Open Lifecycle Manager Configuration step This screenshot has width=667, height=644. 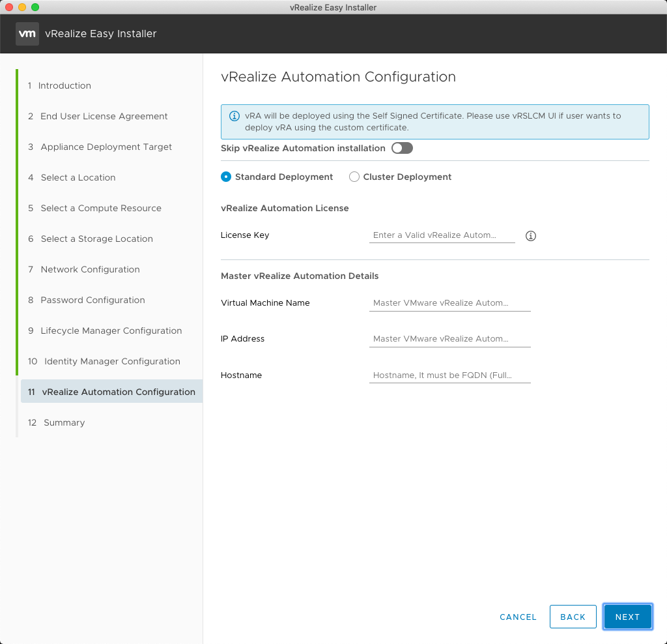111,330
